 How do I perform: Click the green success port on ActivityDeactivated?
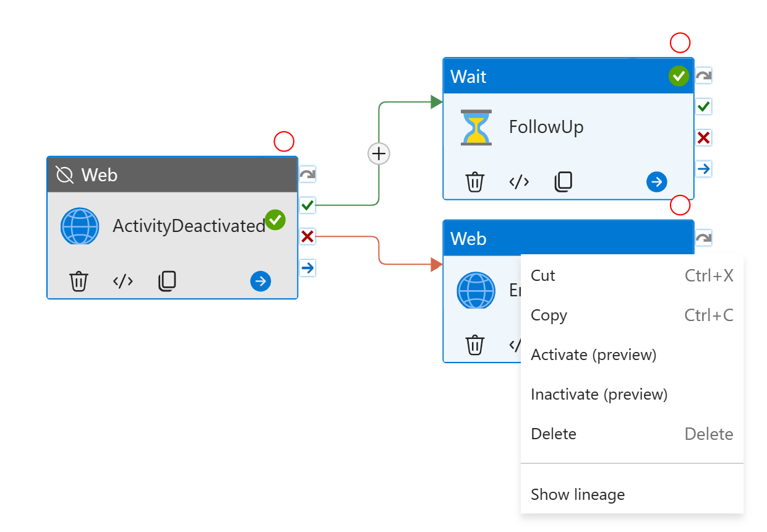(x=307, y=205)
